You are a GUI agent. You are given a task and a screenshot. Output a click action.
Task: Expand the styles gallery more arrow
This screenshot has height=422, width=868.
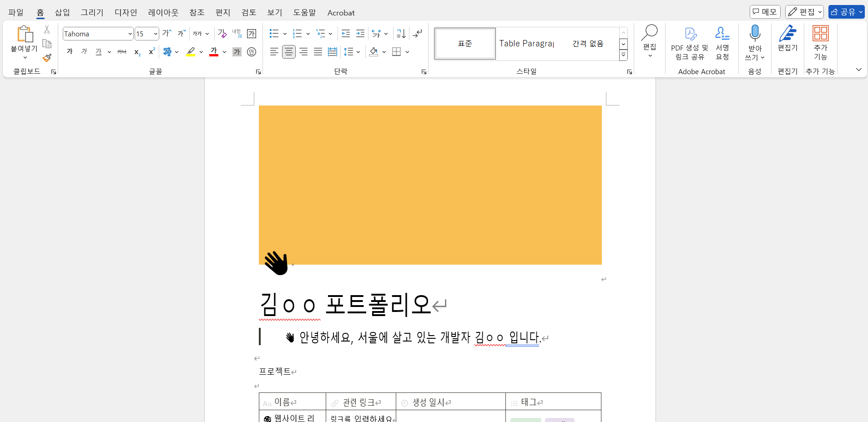623,55
